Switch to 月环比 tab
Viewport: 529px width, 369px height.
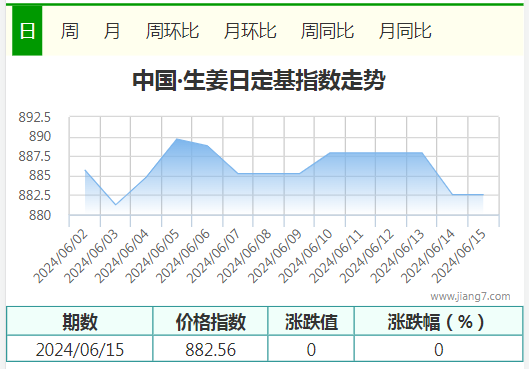250,31
